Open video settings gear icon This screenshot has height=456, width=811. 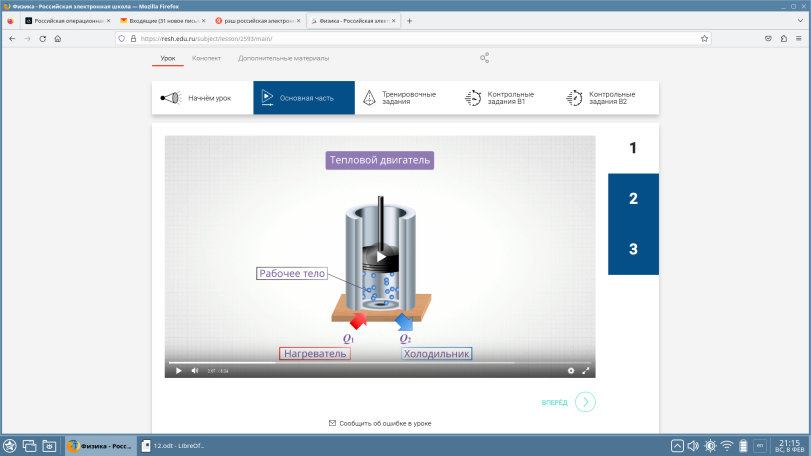pyautogui.click(x=571, y=370)
